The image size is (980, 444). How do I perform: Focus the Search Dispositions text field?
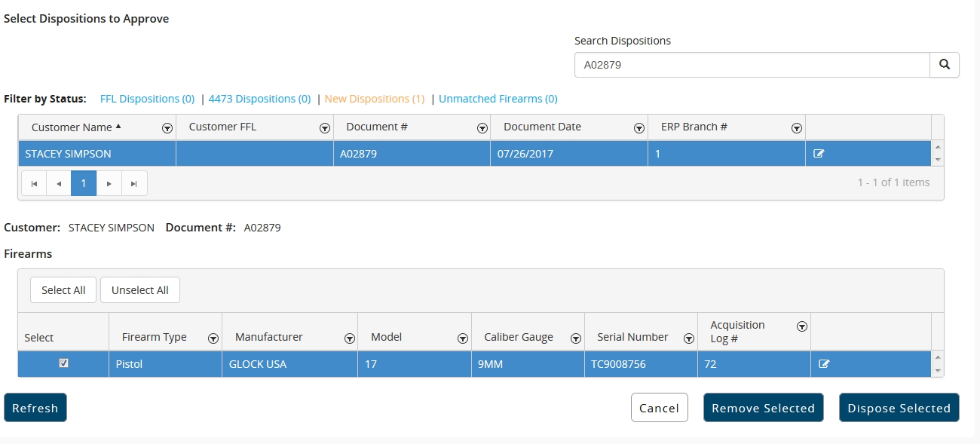pos(751,65)
